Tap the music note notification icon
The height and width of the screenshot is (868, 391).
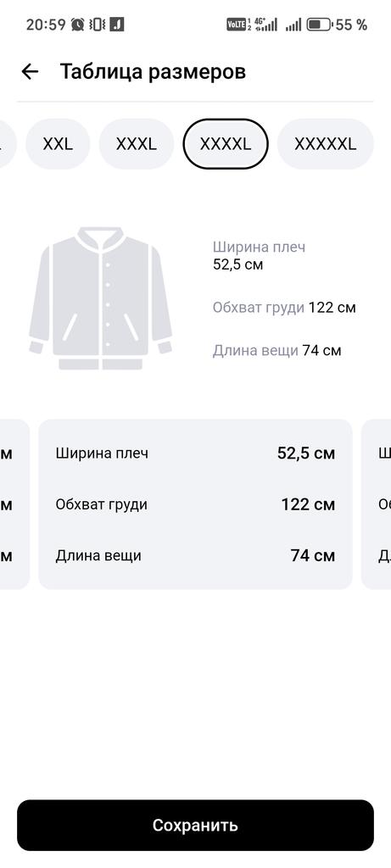pyautogui.click(x=116, y=25)
